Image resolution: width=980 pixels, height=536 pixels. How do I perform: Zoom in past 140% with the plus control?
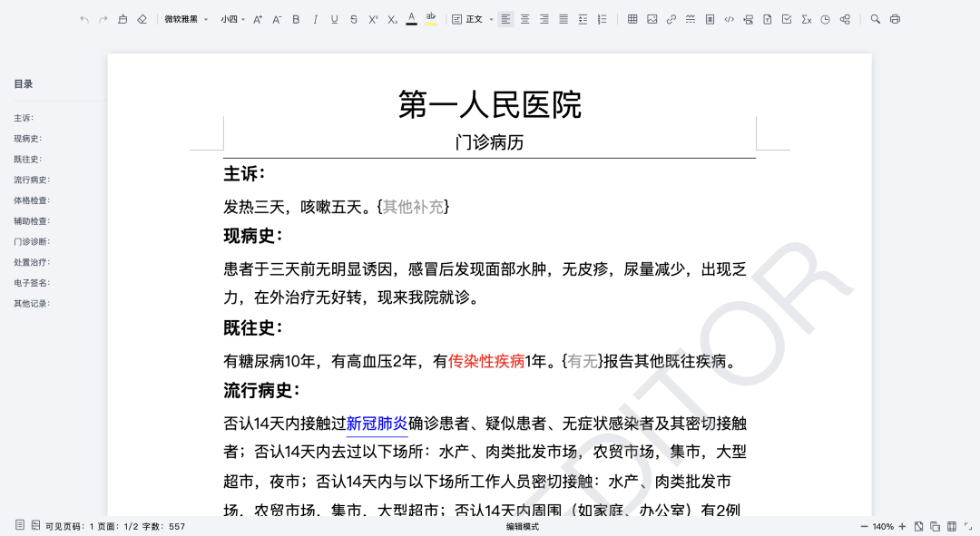[x=901, y=525]
